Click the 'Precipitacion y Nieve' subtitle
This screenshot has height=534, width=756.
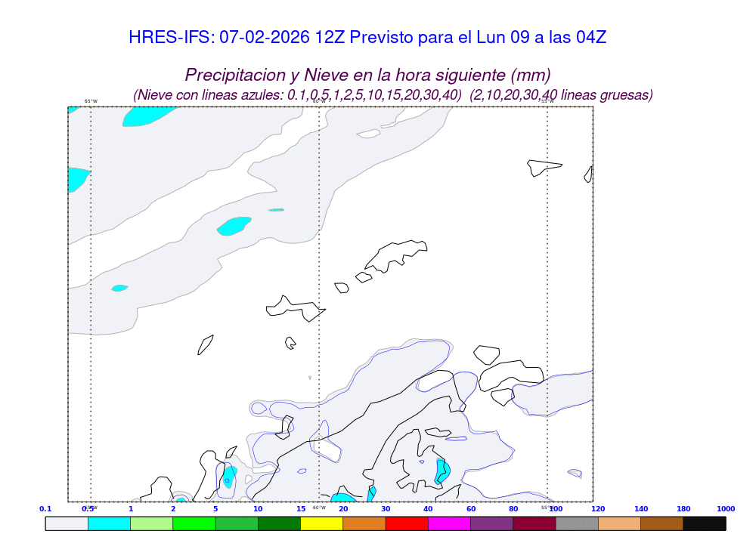pyautogui.click(x=367, y=75)
